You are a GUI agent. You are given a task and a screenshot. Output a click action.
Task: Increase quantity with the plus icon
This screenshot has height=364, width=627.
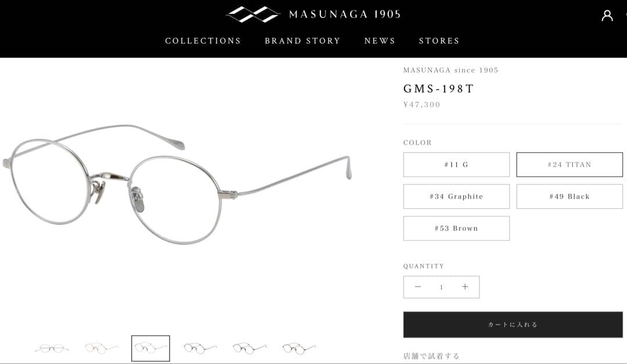tap(464, 287)
